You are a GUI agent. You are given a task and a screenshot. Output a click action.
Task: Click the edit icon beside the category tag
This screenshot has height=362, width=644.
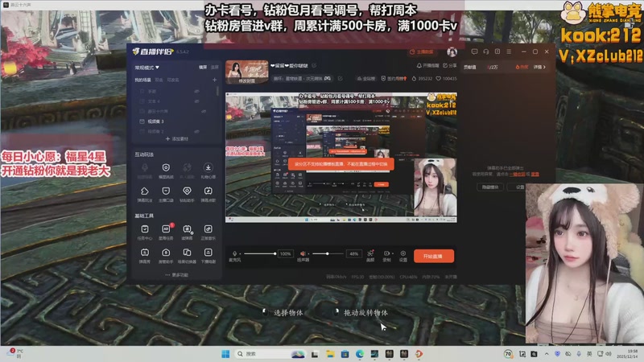tap(340, 78)
